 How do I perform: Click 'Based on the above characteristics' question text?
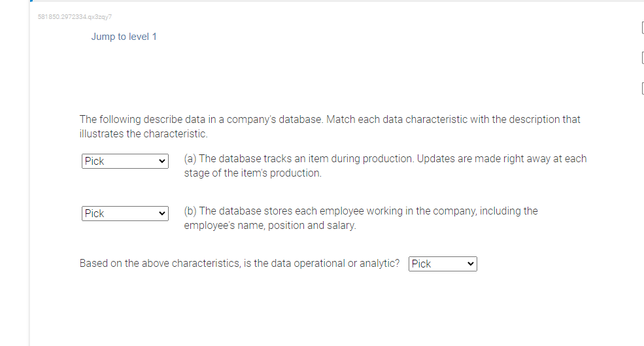click(239, 264)
